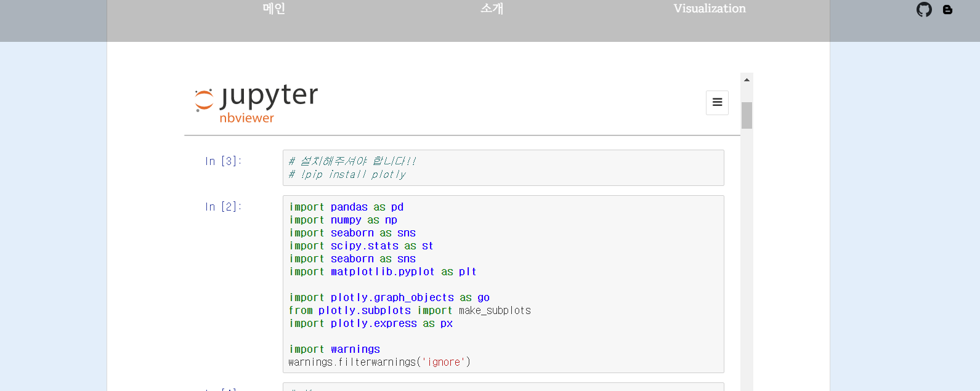Viewport: 980px width, 391px height.
Task: Open the 소개 navigation tab
Action: point(492,9)
